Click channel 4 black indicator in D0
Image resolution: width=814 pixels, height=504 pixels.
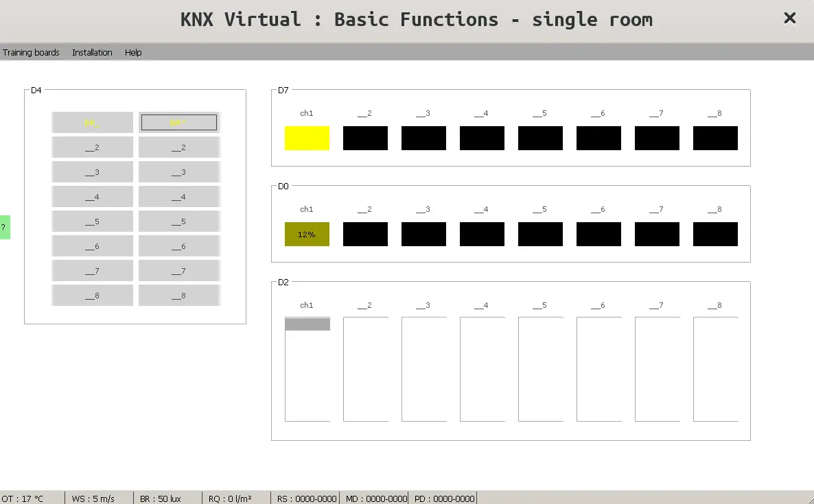point(482,234)
